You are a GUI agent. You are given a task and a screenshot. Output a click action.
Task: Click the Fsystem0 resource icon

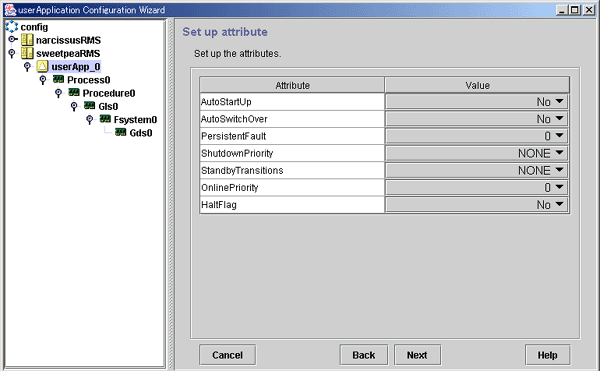pos(105,119)
